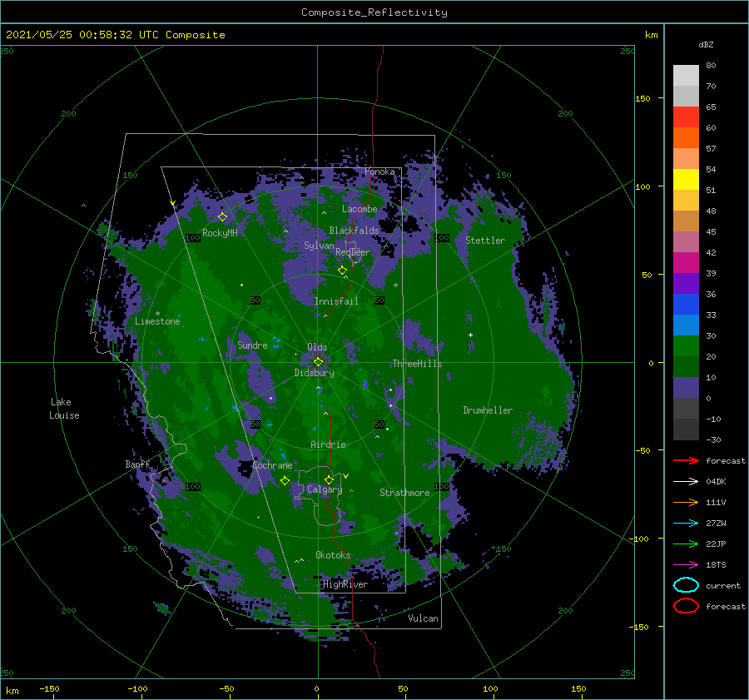The image size is (749, 700).
Task: Select the light grey 70–80 dBZ swatch
Action: coord(686,76)
